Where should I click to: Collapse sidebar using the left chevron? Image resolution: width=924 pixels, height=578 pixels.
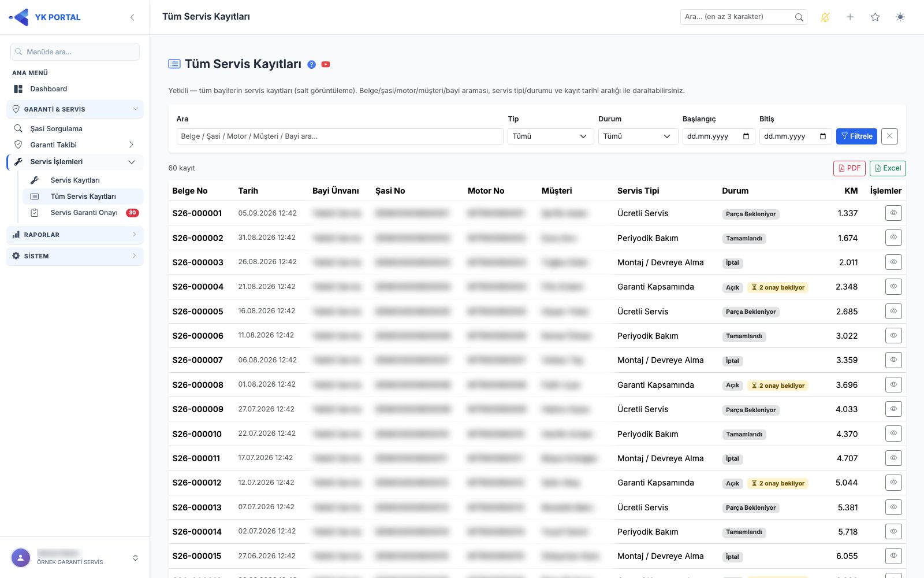[132, 17]
